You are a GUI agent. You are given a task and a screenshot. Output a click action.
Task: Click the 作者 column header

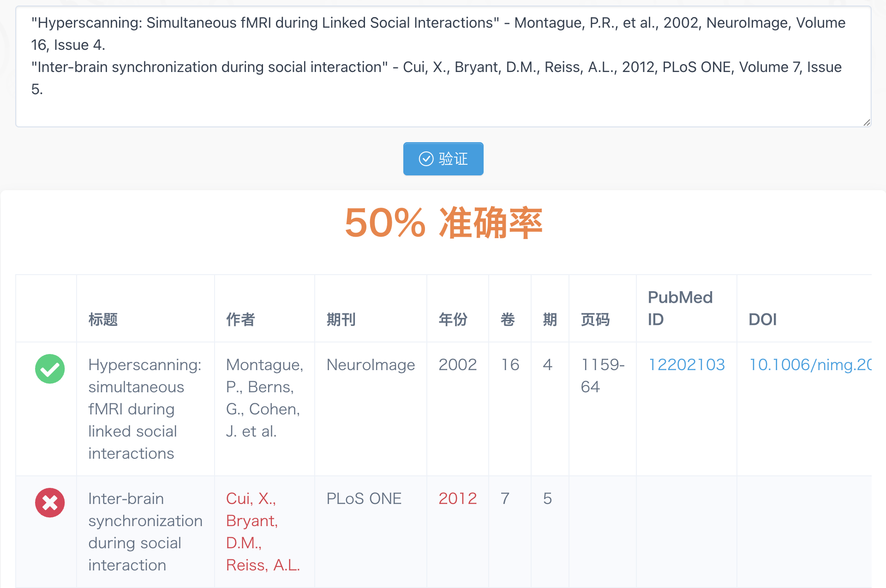[240, 319]
